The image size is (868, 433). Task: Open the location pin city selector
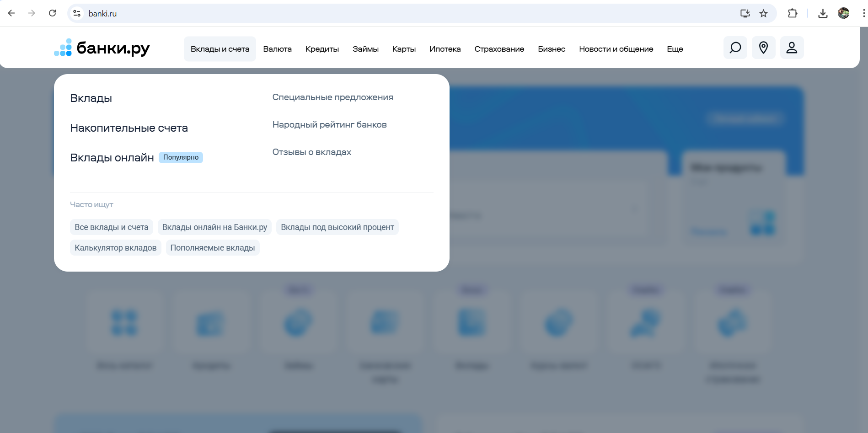pos(763,48)
